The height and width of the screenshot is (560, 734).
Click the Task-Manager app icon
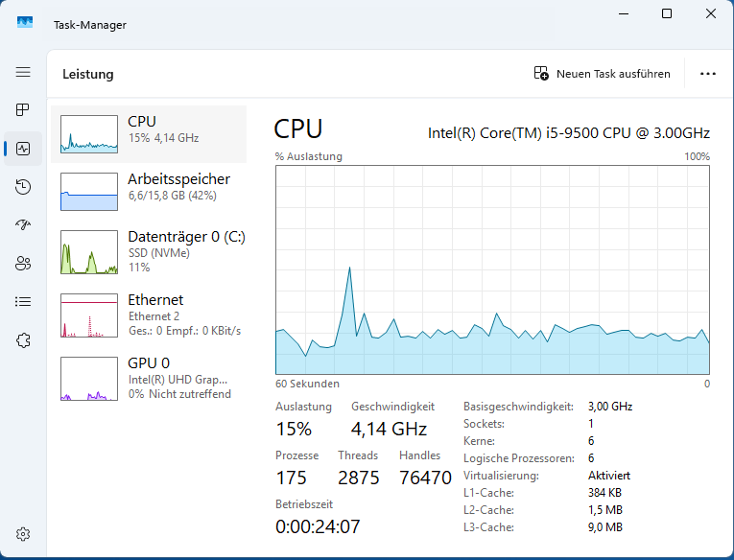[25, 22]
